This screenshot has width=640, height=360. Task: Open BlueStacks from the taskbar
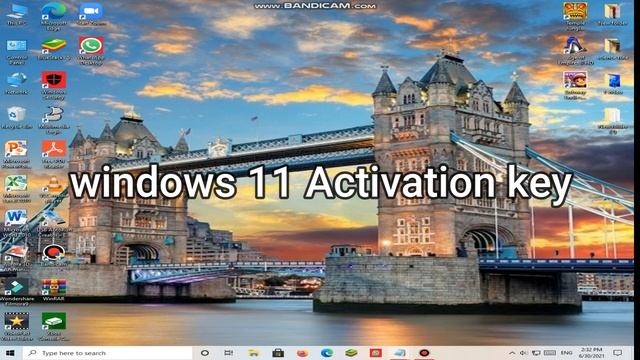351,353
